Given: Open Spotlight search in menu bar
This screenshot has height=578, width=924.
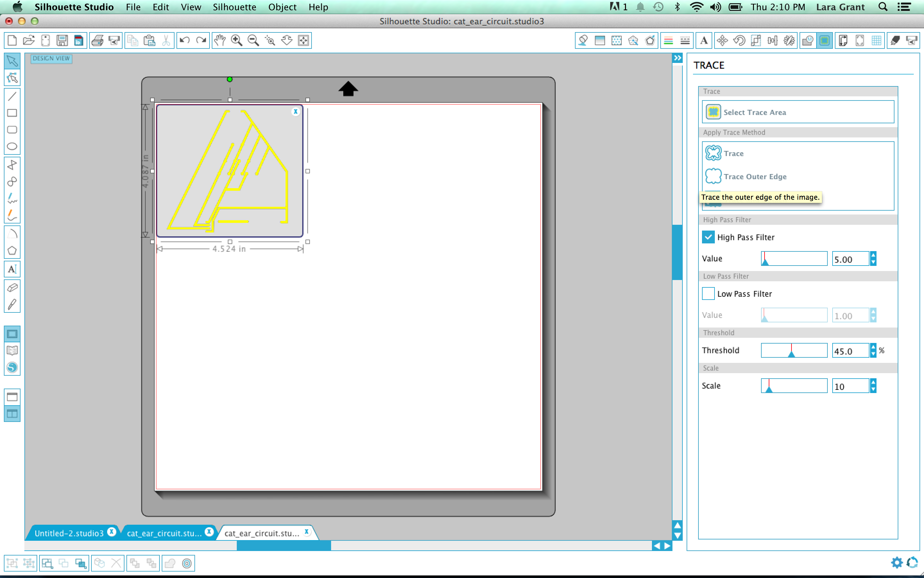Looking at the screenshot, I should point(883,7).
